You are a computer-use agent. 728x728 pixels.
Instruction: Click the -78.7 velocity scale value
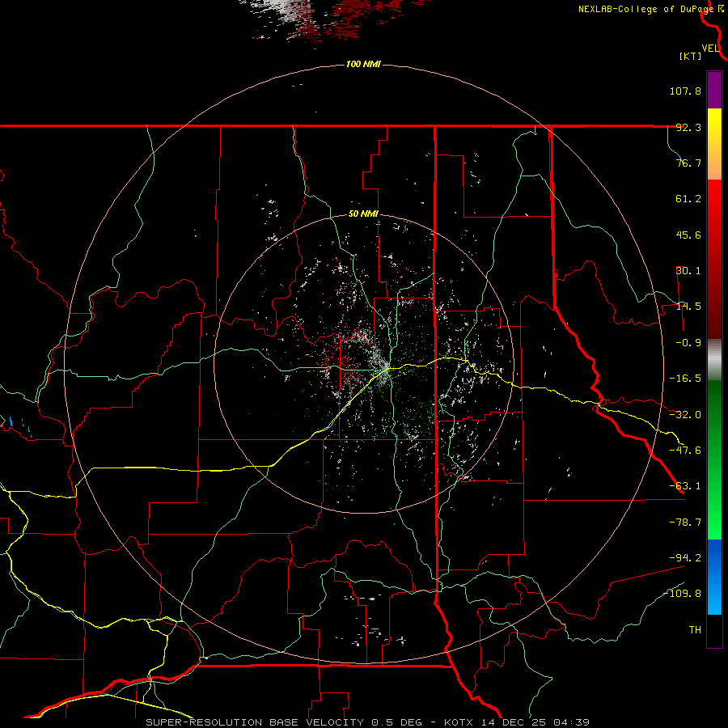(685, 523)
